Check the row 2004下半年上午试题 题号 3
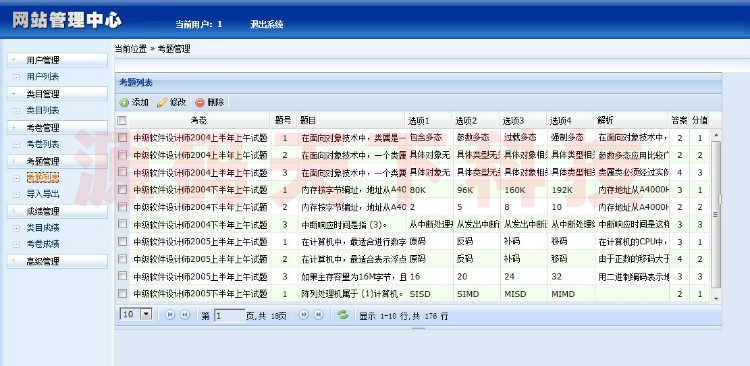The image size is (750, 366). pos(122,224)
